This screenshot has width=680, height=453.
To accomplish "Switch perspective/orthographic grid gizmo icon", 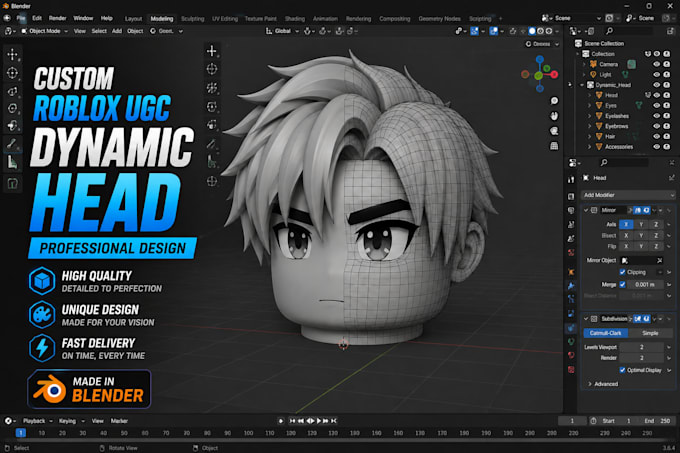I will (554, 146).
